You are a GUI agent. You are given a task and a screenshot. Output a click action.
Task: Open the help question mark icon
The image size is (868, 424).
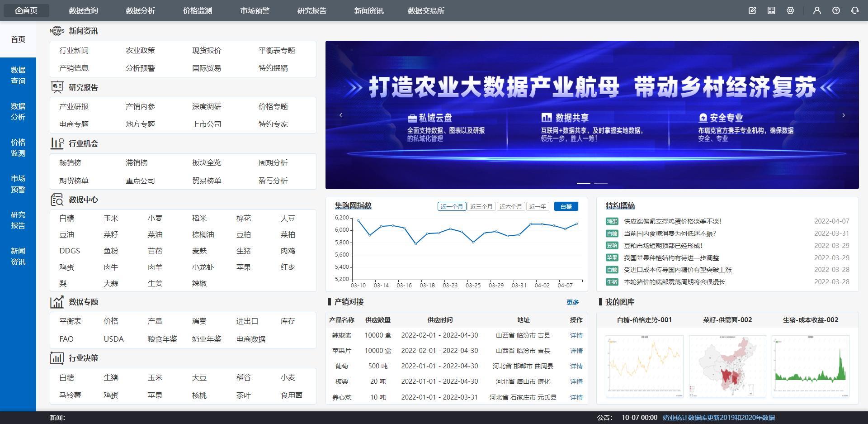pyautogui.click(x=836, y=10)
